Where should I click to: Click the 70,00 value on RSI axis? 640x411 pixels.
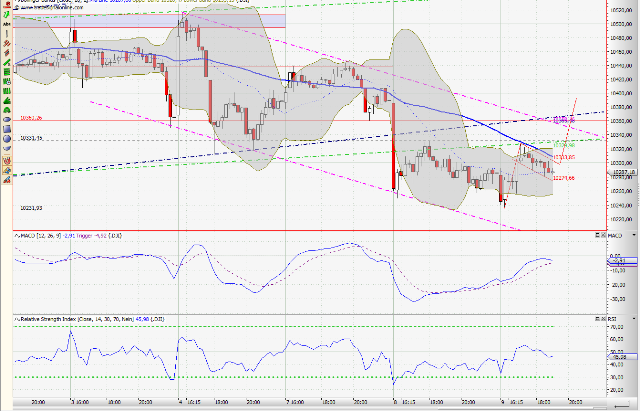[619, 327]
